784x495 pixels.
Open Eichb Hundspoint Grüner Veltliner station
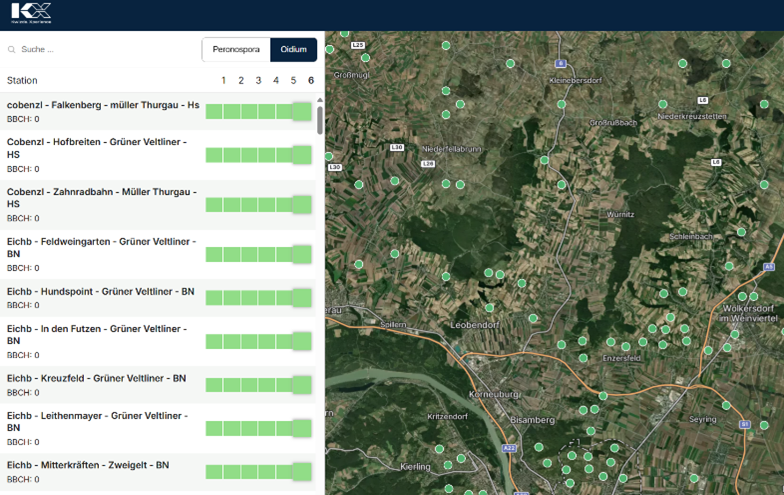(x=100, y=291)
